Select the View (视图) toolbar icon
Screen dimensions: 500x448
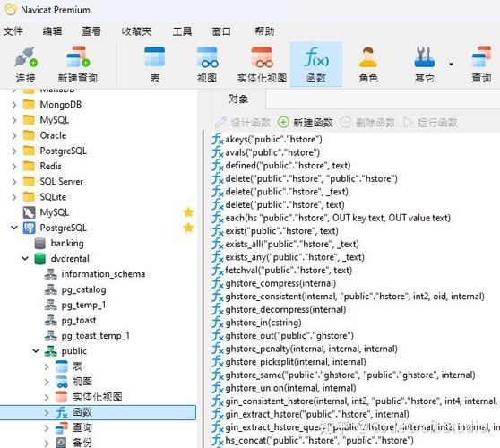pos(207,65)
